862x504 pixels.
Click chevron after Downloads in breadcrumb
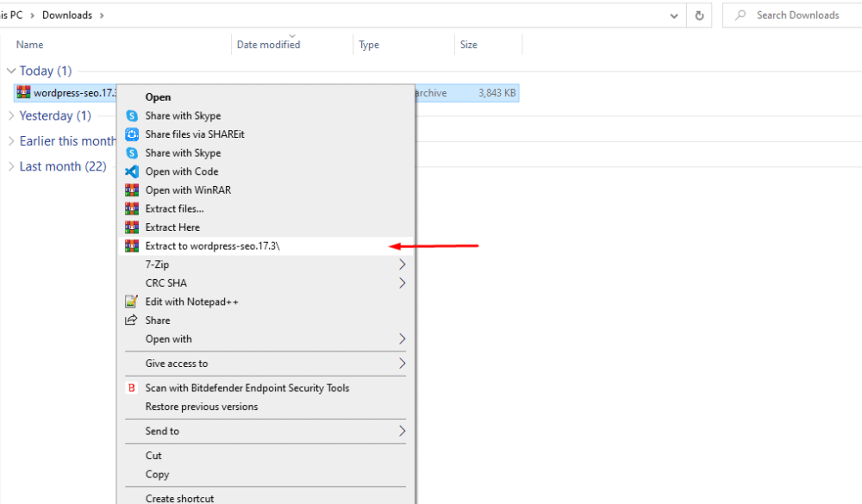102,16
